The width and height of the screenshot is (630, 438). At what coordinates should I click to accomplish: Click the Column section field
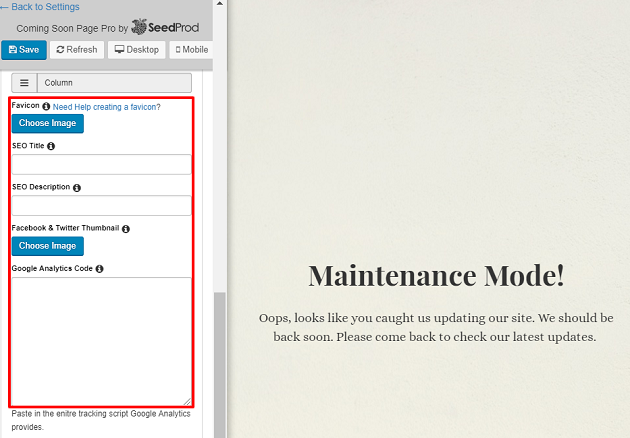(x=115, y=83)
